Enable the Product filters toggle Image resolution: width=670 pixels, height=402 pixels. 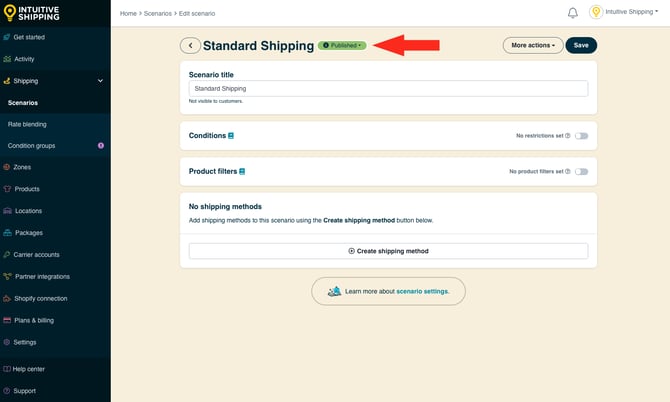point(581,171)
